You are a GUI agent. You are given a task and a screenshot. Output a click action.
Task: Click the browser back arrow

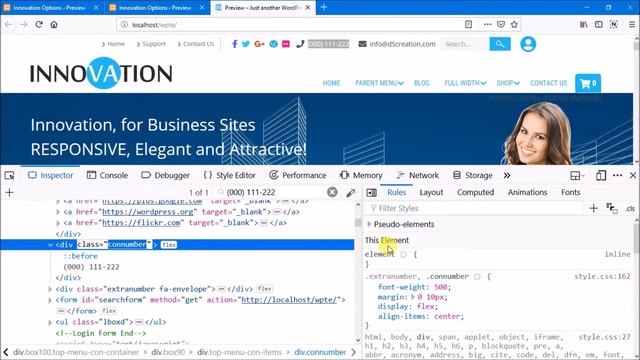9,24
